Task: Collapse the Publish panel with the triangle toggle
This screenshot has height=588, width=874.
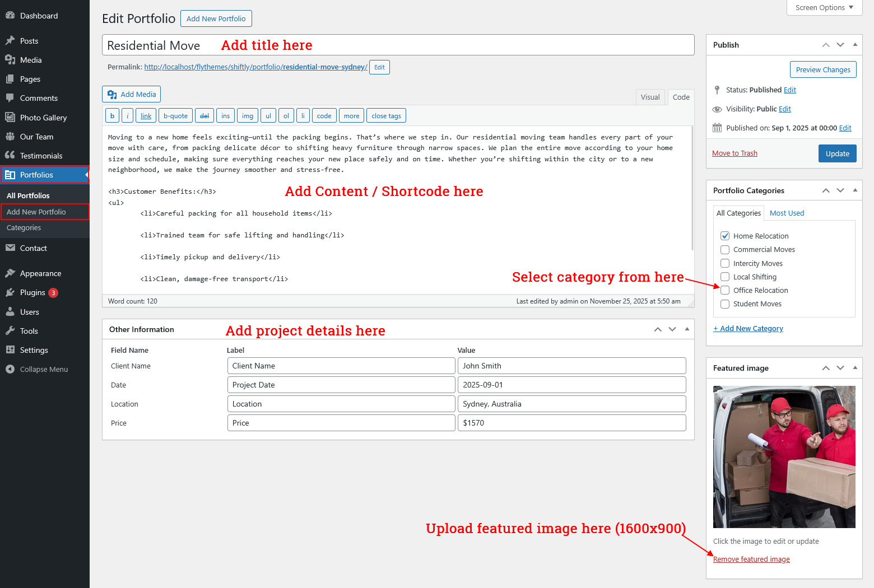Action: (x=855, y=45)
